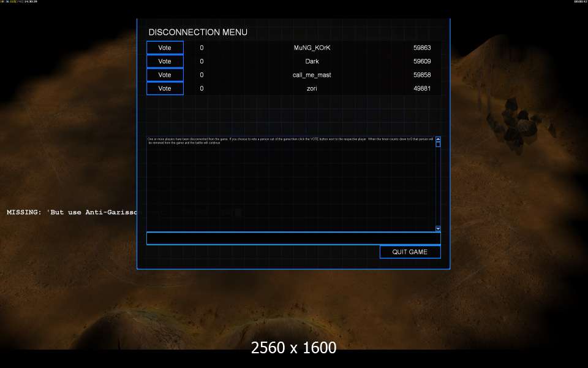
Task: Click Vote button for call_me_mast
Action: click(x=165, y=75)
